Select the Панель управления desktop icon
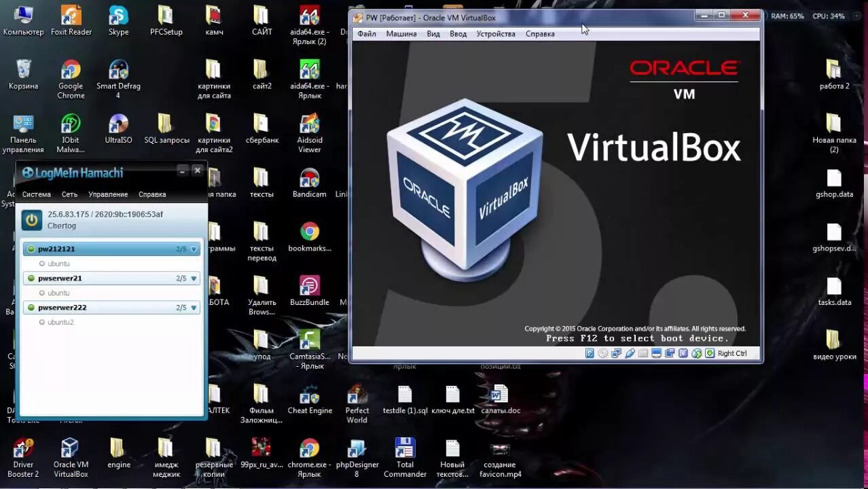This screenshot has width=868, height=489. tap(23, 134)
